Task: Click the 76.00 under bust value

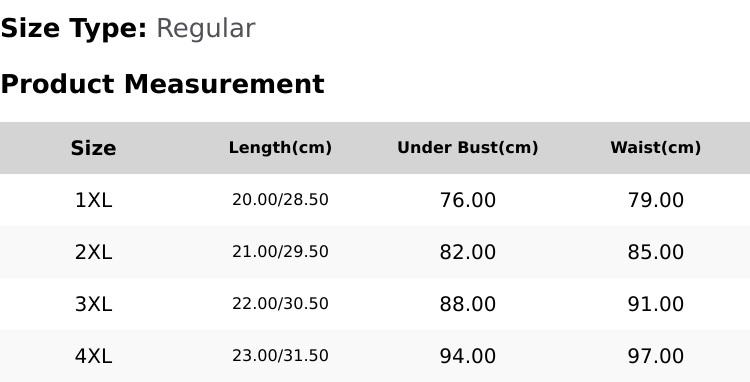Action: tap(468, 200)
